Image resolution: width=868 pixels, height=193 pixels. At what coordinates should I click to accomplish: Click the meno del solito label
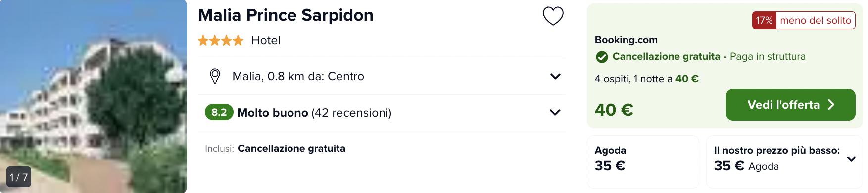(x=816, y=20)
